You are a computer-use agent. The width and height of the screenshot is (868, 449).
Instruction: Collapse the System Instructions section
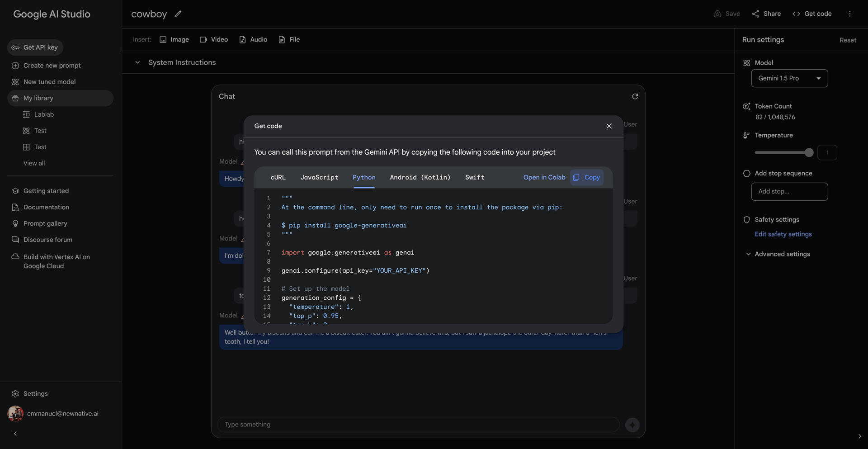(137, 62)
